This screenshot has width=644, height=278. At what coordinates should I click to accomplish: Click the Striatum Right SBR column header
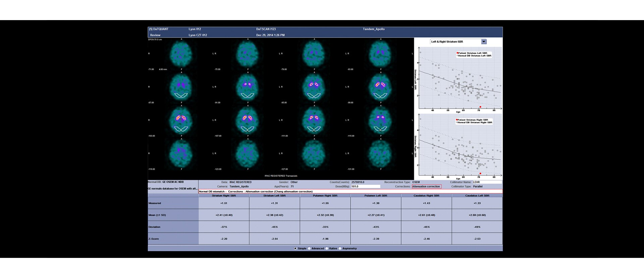(x=224, y=196)
